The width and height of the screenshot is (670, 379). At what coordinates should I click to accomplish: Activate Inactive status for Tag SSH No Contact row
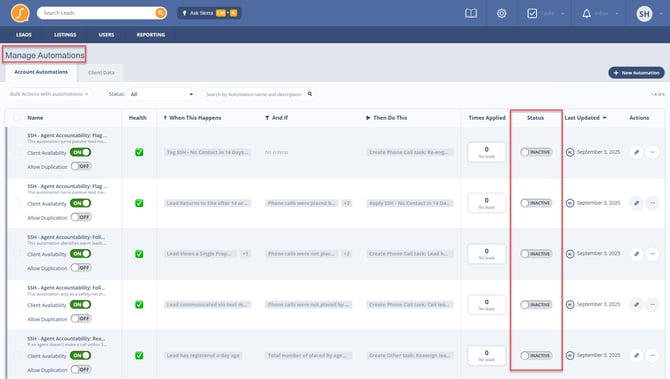coord(536,152)
